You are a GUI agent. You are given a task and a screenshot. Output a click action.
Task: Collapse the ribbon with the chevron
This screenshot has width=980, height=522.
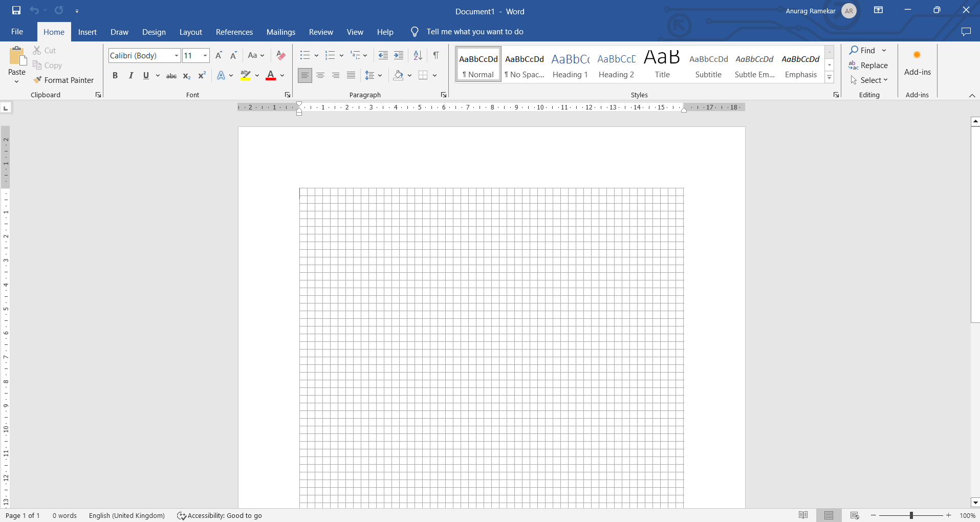point(972,96)
